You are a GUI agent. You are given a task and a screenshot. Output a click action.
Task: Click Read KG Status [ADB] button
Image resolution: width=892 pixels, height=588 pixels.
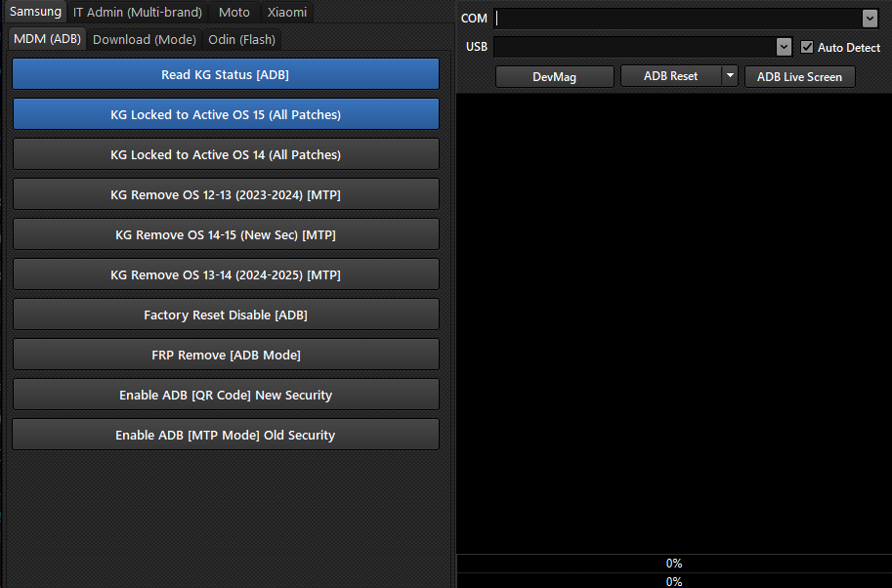(226, 74)
